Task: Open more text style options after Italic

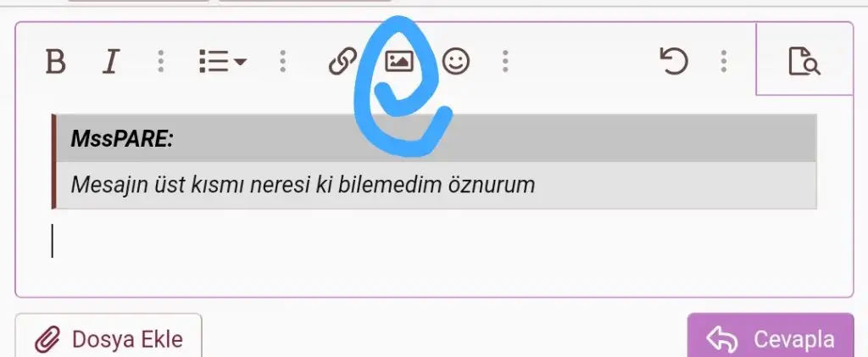Action: [160, 61]
